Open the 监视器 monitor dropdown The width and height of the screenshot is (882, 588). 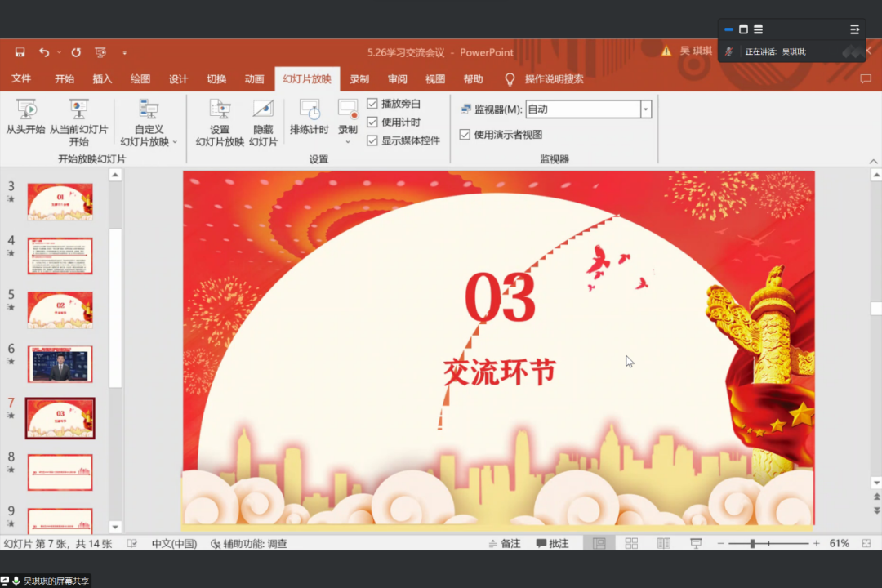[x=644, y=109]
